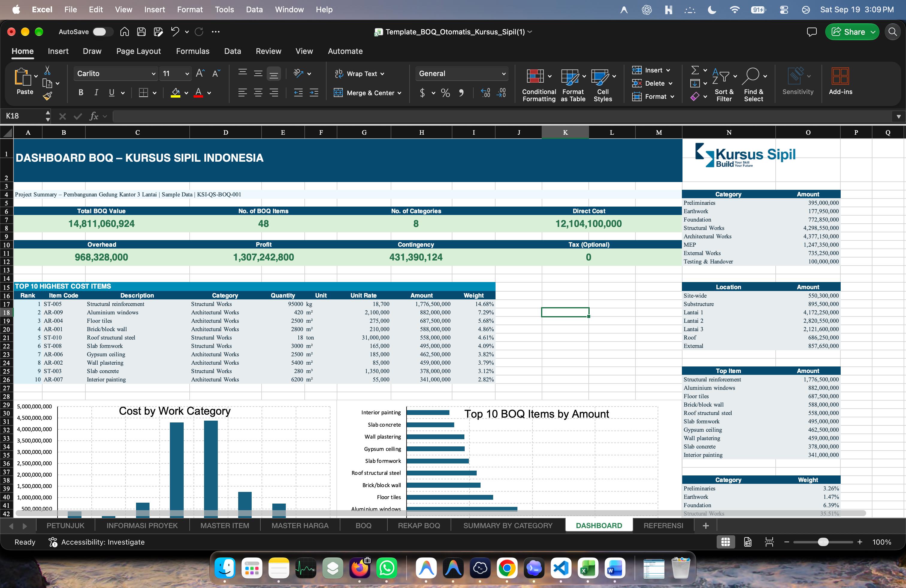
Task: Click the Cut scissors icon
Action: (47, 70)
